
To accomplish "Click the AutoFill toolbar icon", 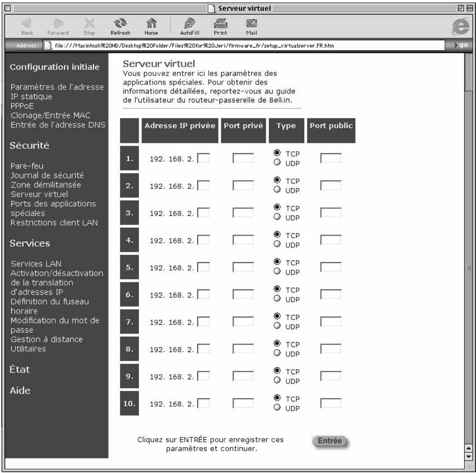I will click(190, 24).
